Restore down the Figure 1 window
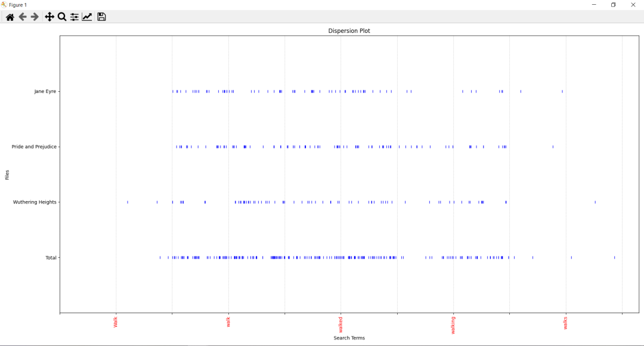Image resolution: width=644 pixels, height=346 pixels. coord(613,5)
